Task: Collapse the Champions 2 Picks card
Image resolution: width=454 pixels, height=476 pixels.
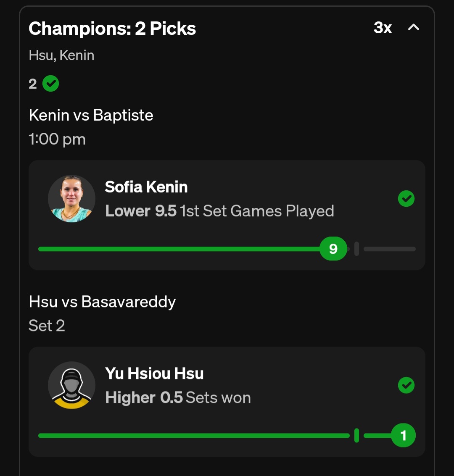Action: tap(414, 28)
